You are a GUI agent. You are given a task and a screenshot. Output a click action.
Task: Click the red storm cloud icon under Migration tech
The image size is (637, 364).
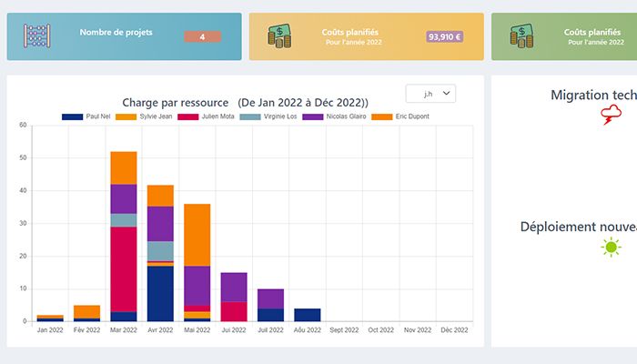611,115
